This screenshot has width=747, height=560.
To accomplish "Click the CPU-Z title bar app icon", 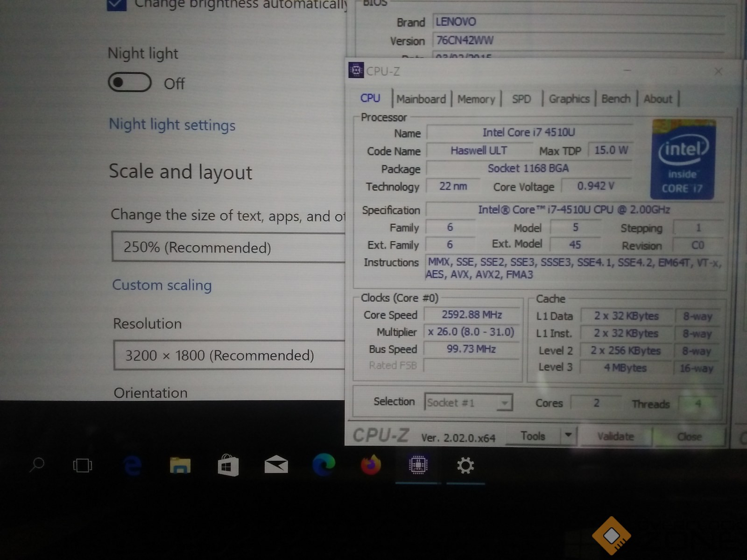I will 356,70.
